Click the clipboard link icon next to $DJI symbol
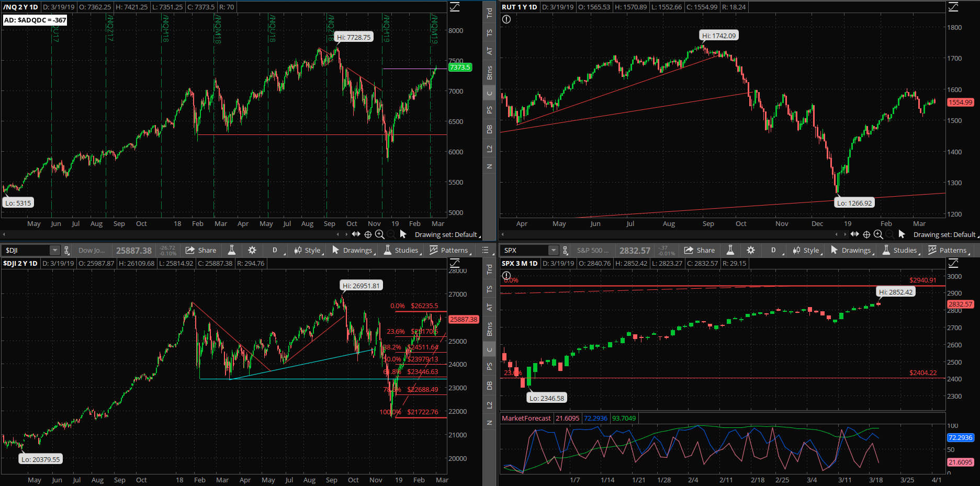The image size is (980, 486). [66, 250]
